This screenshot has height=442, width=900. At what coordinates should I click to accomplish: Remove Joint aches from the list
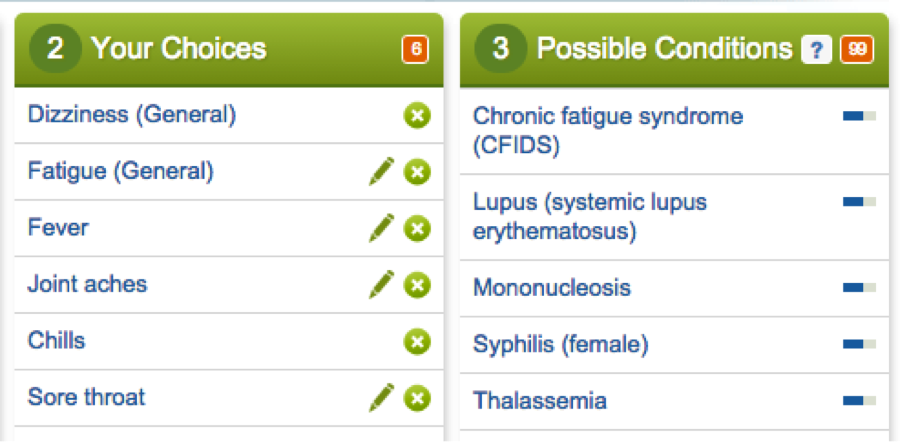[417, 285]
